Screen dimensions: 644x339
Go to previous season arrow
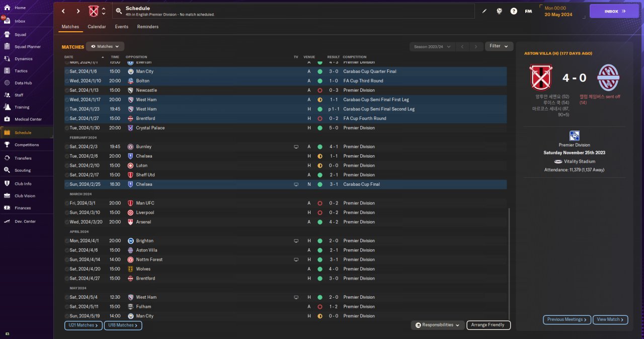462,47
